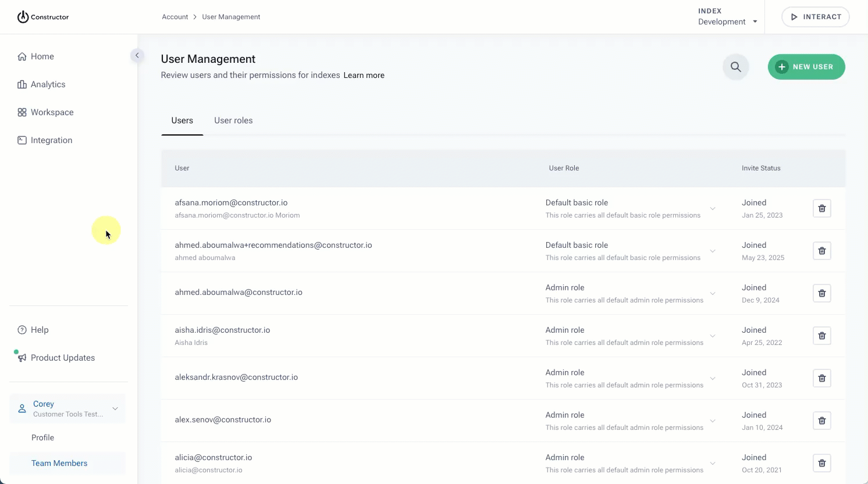
Task: Expand role chevron for alicia@constructor.io
Action: click(x=713, y=463)
